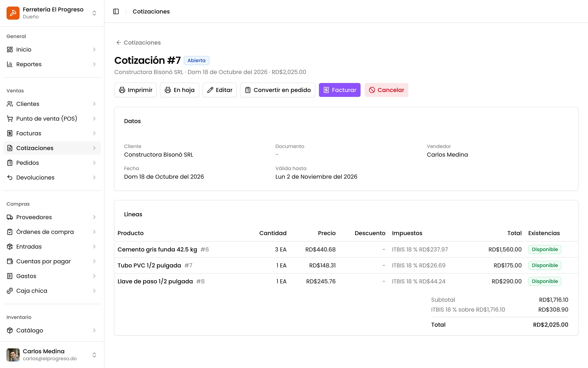588x368 pixels.
Task: Expand the Proveedores chevron
Action: (94, 217)
